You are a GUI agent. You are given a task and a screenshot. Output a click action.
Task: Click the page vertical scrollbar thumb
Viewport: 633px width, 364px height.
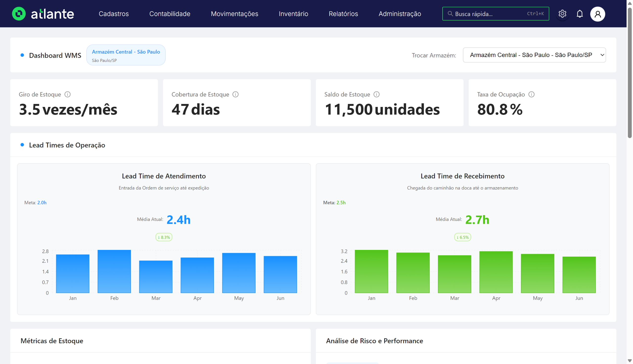coord(630,73)
